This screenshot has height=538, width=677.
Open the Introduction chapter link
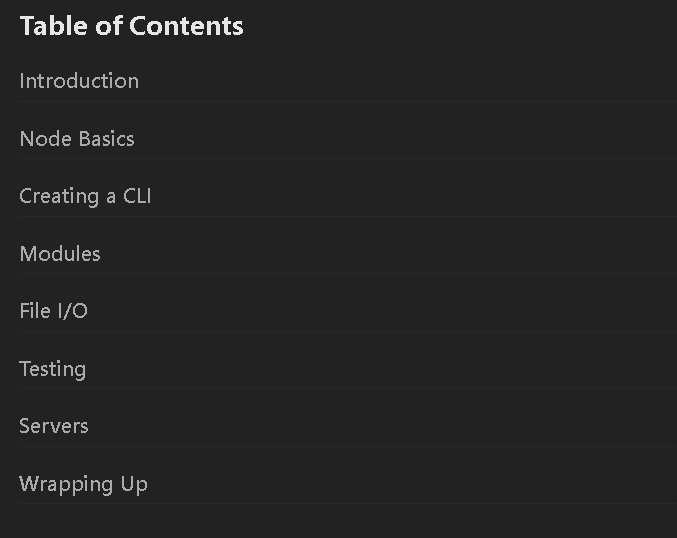79,81
